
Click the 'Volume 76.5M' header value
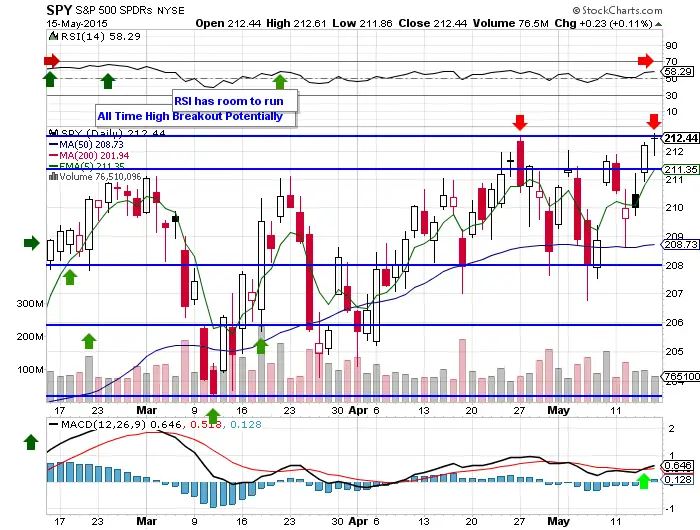point(510,23)
